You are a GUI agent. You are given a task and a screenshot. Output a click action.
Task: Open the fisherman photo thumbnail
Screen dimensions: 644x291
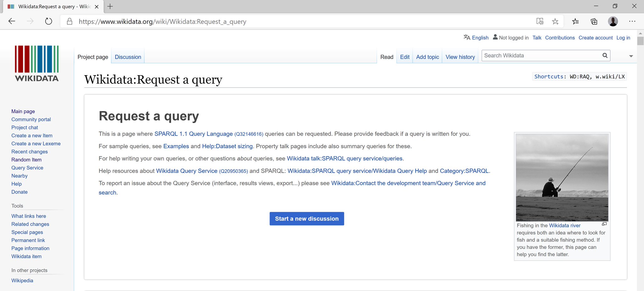pyautogui.click(x=562, y=177)
